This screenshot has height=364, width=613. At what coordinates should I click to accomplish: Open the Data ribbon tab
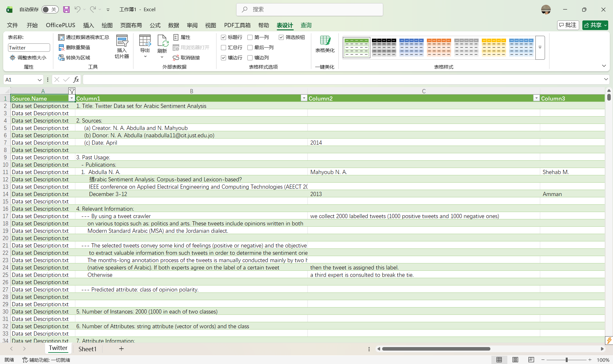click(173, 25)
